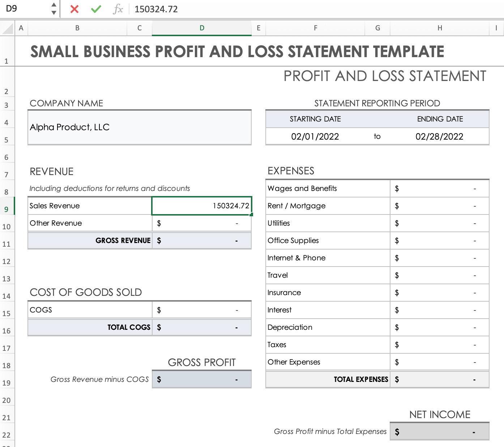The height and width of the screenshot is (447, 504).
Task: Click the Alpha Product, LLC company cell
Action: [x=140, y=127]
